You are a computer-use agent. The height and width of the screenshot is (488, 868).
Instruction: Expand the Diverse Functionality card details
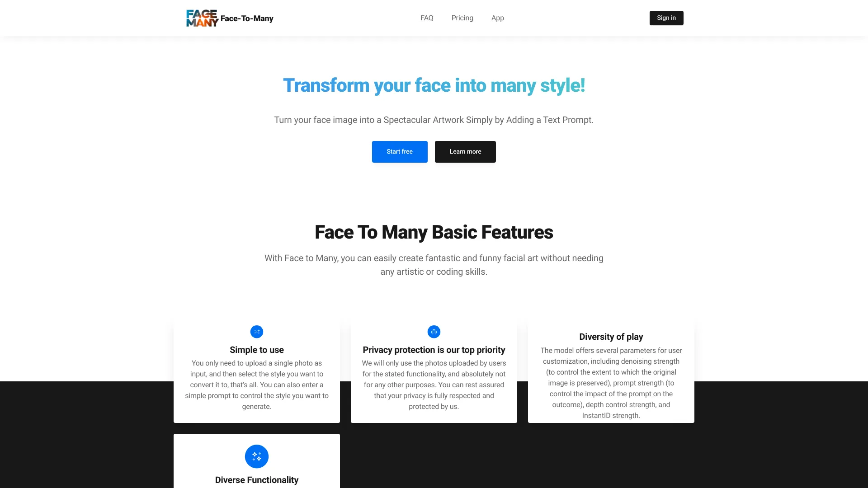click(256, 480)
